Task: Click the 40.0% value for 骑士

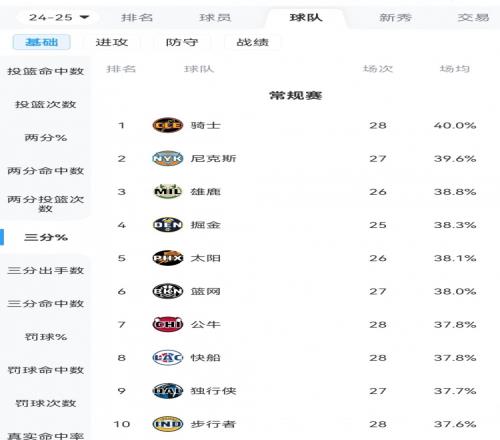Action: coord(455,125)
